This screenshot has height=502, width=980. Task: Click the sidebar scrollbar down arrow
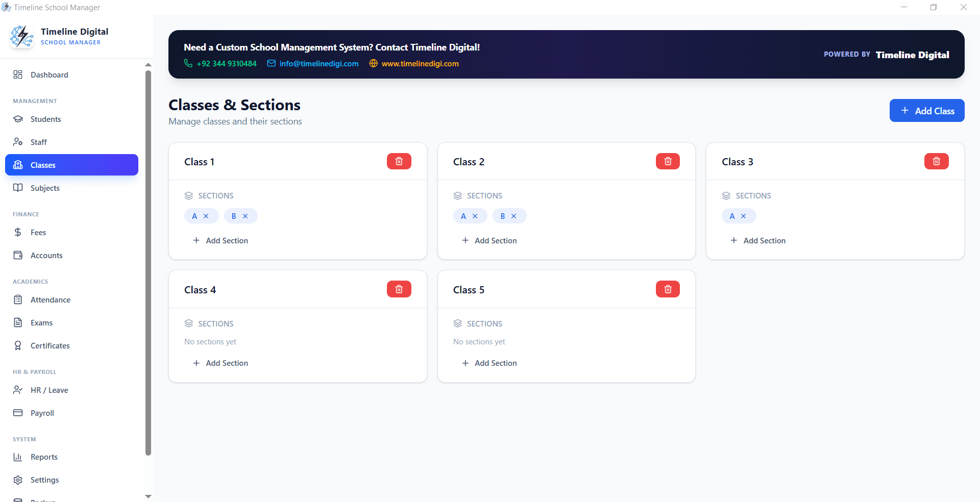click(x=148, y=496)
